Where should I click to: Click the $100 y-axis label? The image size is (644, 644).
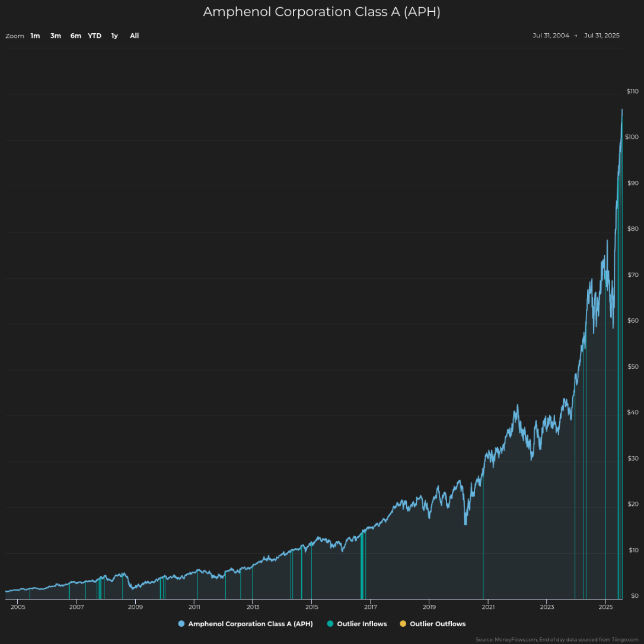coord(632,137)
